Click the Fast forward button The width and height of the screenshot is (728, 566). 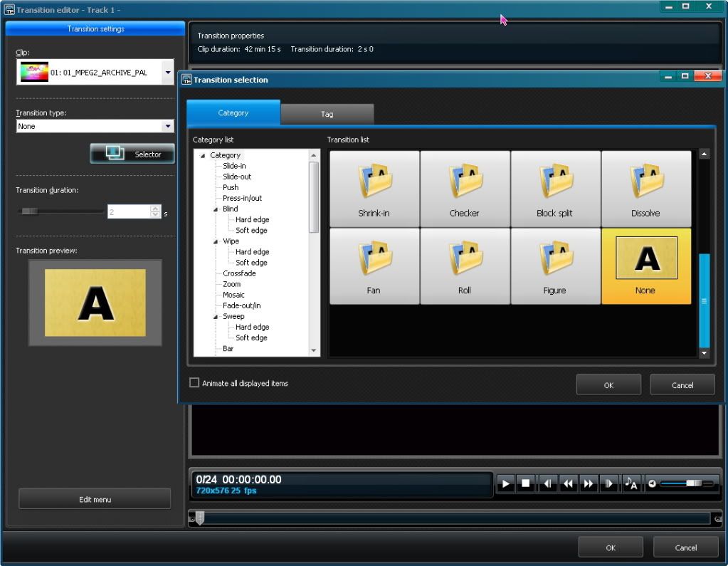(589, 484)
